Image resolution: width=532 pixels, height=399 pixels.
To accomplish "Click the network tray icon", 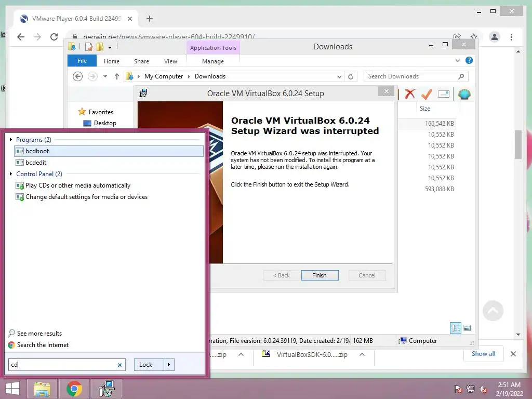I will (471, 389).
